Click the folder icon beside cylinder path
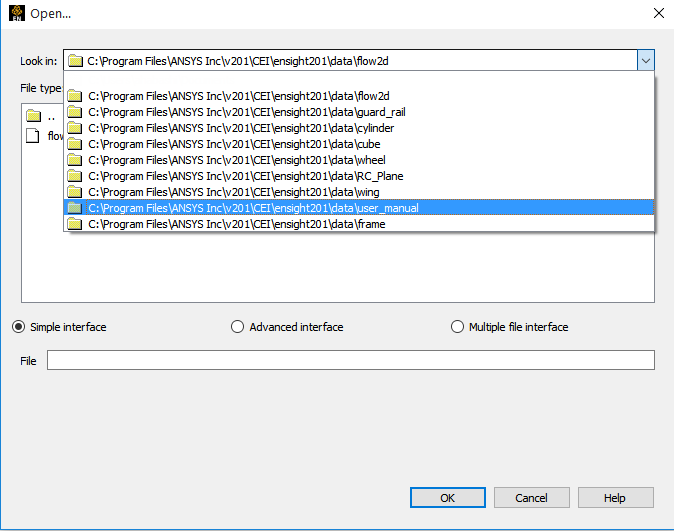Image resolution: width=674 pixels, height=531 pixels. (x=75, y=128)
